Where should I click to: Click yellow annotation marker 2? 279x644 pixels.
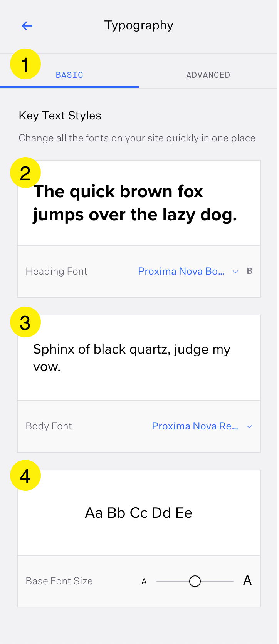click(25, 173)
